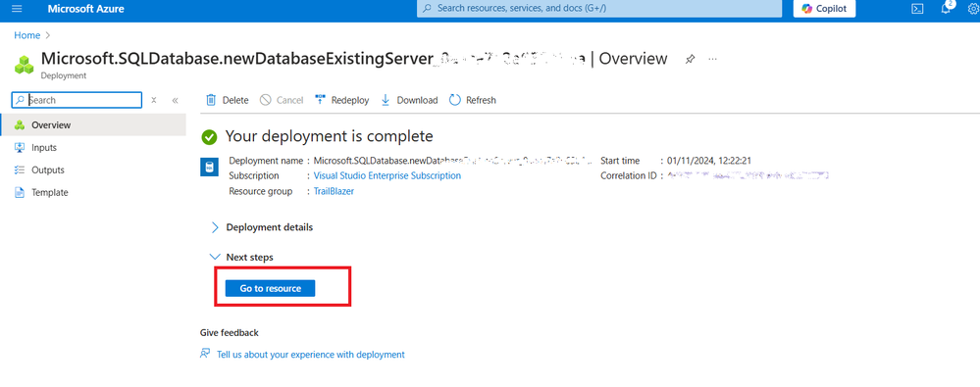This screenshot has height=387, width=980.
Task: Open the hamburger portal menu
Action: pyautogui.click(x=17, y=9)
